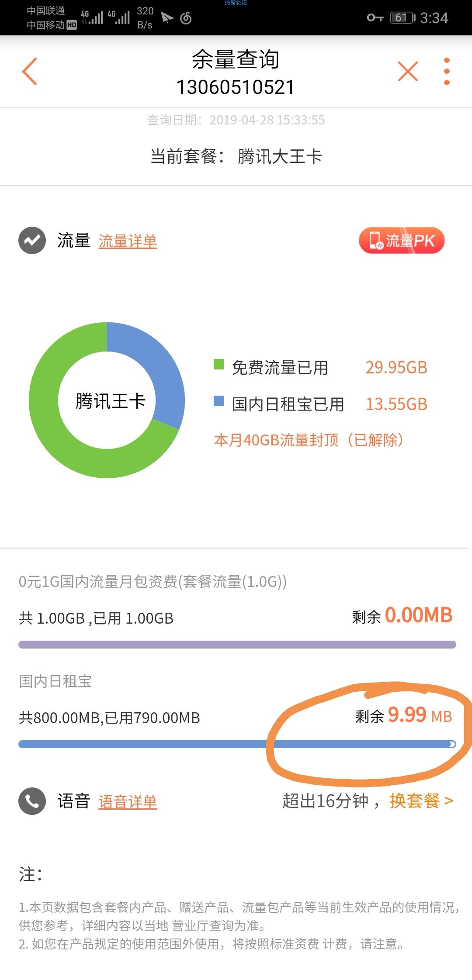Click the blue 国内日租宝已用 legend square
Image resolution: width=472 pixels, height=980 pixels.
pyautogui.click(x=219, y=401)
